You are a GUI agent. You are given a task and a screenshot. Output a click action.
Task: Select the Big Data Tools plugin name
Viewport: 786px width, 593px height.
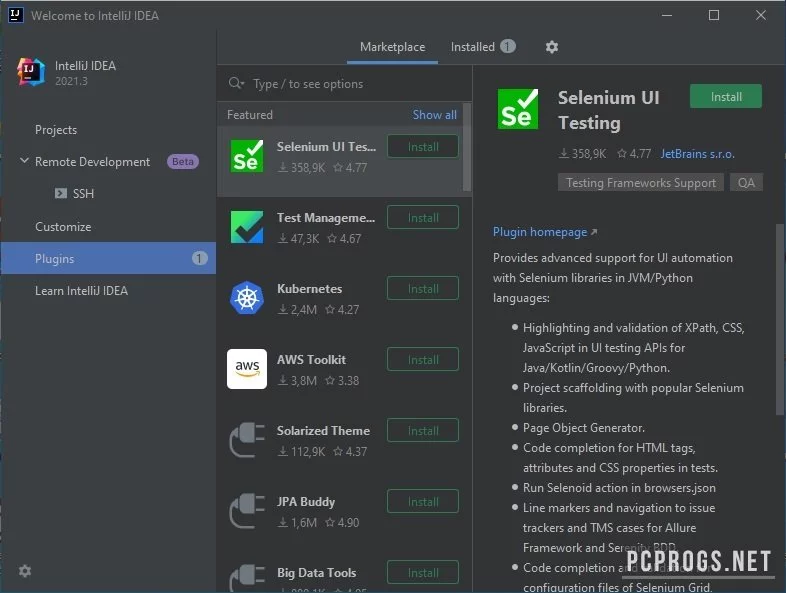point(316,572)
